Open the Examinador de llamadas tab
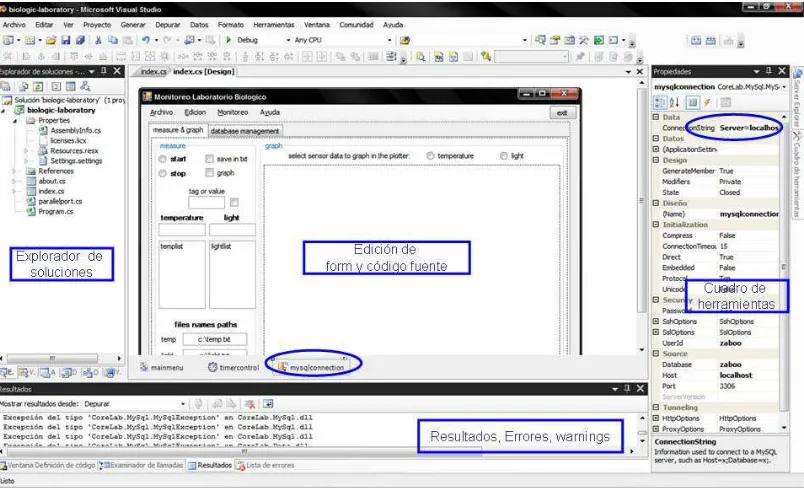The height and width of the screenshot is (488, 804). pyautogui.click(x=142, y=465)
